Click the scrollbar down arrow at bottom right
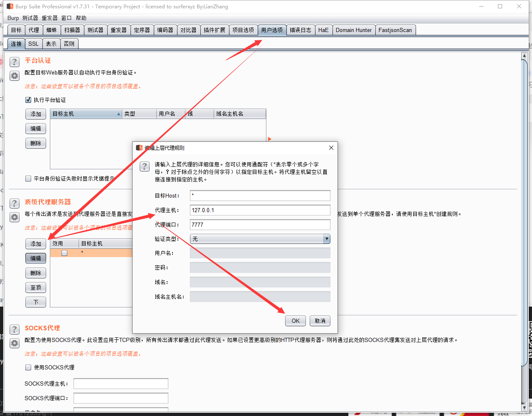This screenshot has height=416, width=532. [525, 408]
